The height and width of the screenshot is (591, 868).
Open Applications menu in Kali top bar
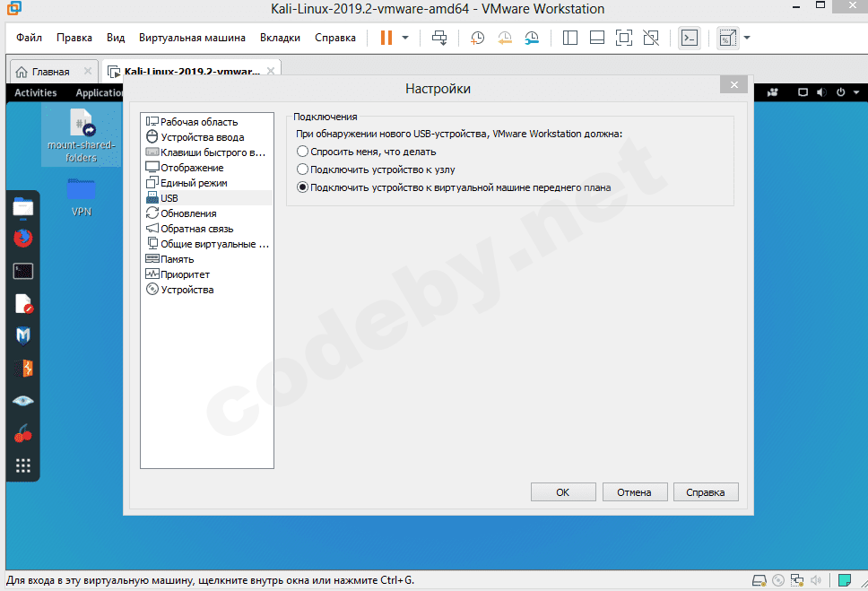[x=100, y=92]
